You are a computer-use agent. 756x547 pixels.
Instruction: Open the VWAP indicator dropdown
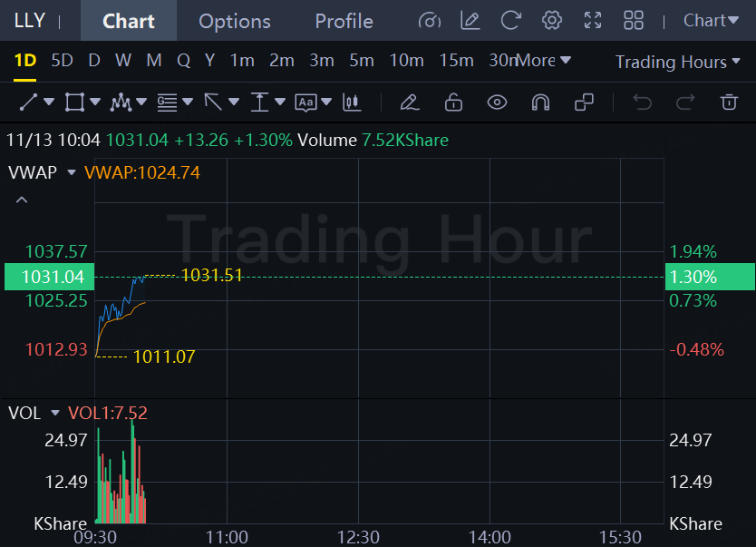point(72,171)
